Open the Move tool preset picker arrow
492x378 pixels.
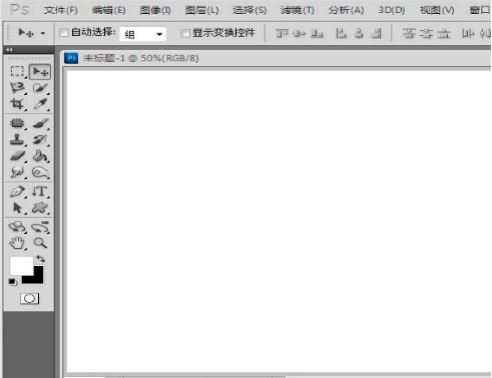[x=43, y=33]
